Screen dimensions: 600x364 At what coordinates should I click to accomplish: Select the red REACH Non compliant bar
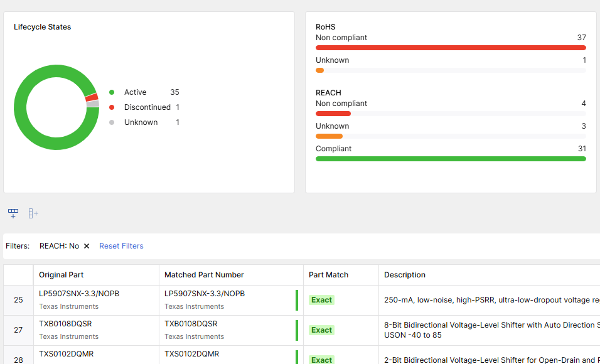coord(333,114)
